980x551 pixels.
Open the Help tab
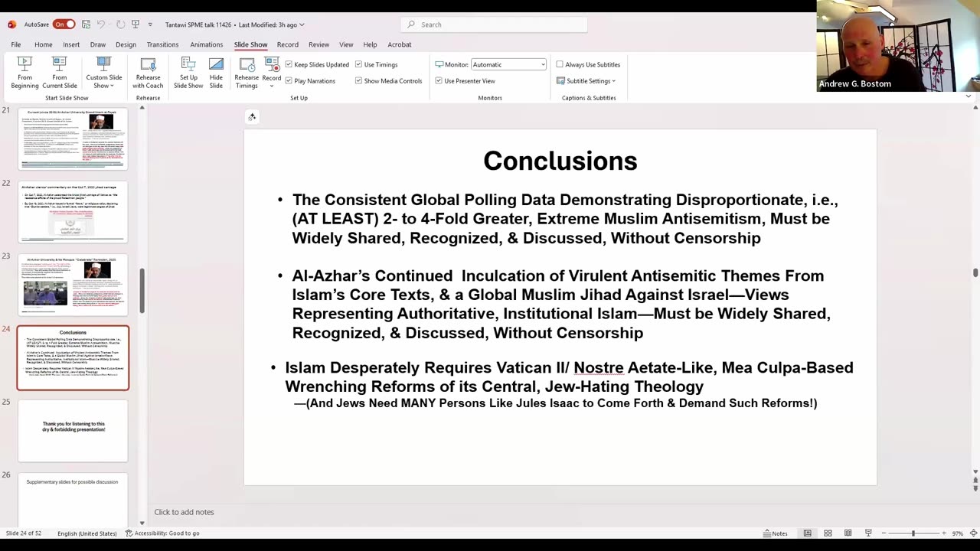tap(370, 44)
